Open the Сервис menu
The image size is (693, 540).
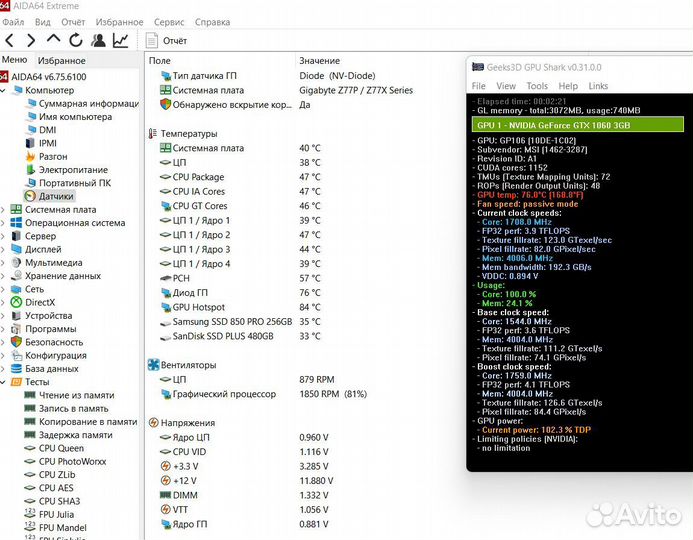pyautogui.click(x=169, y=22)
